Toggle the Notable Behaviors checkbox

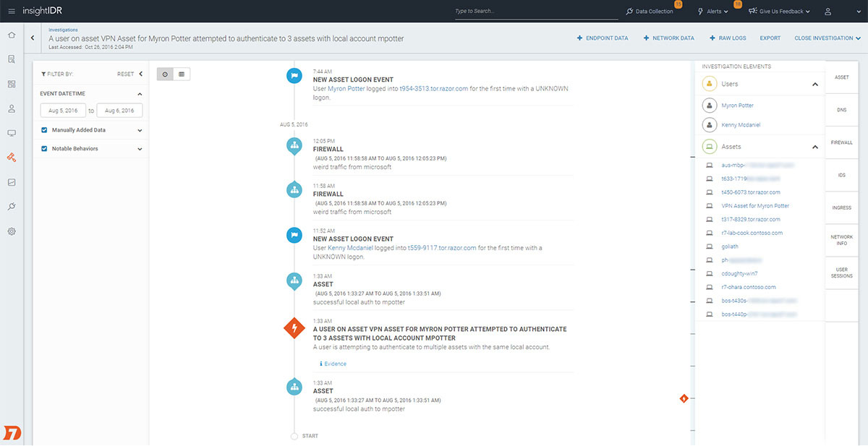point(44,149)
